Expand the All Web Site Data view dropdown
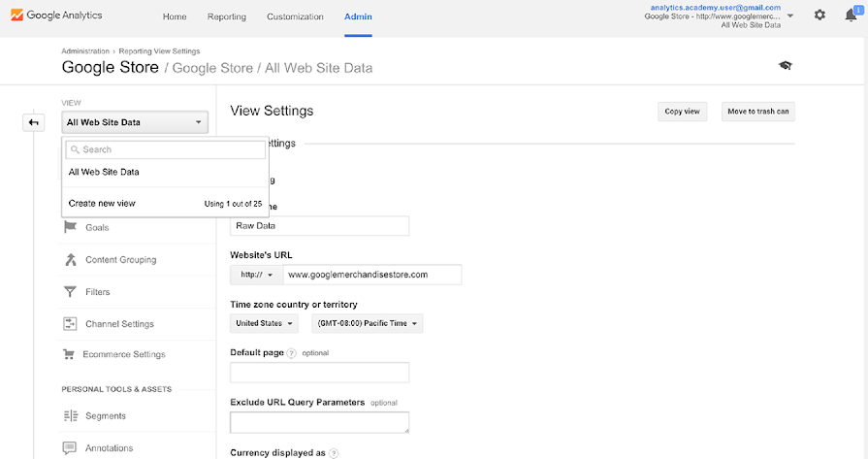Viewport: 868px width, 459px height. point(135,122)
